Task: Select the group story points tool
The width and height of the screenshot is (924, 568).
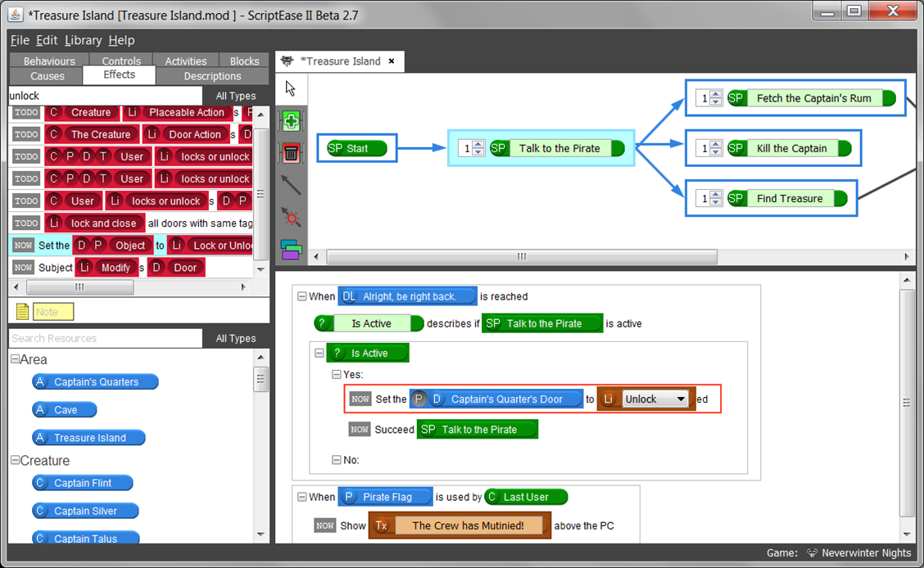Action: click(291, 250)
